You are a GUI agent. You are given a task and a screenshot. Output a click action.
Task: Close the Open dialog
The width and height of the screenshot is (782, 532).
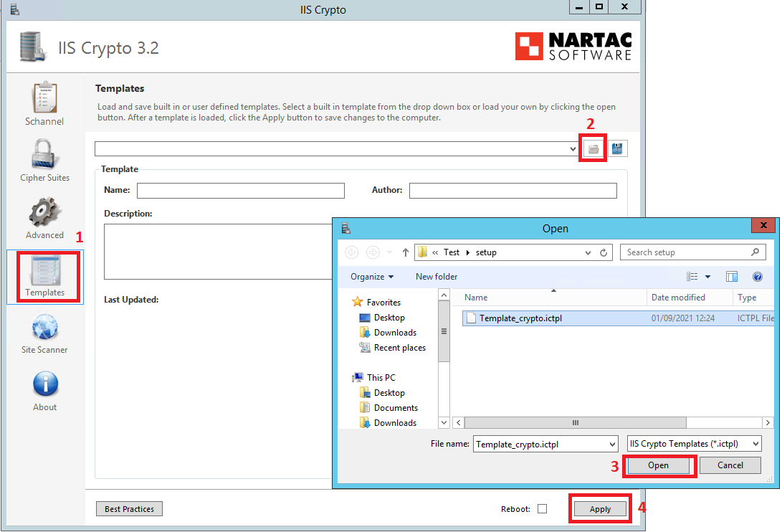pos(763,225)
